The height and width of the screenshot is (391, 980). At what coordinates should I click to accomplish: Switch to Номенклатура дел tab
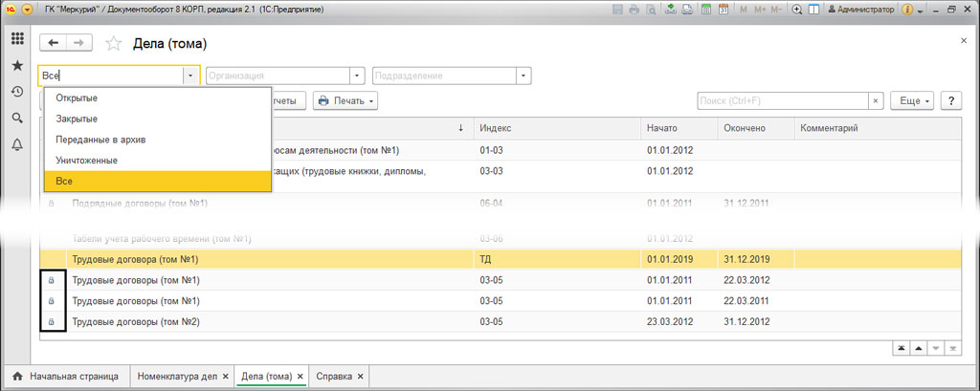click(177, 377)
